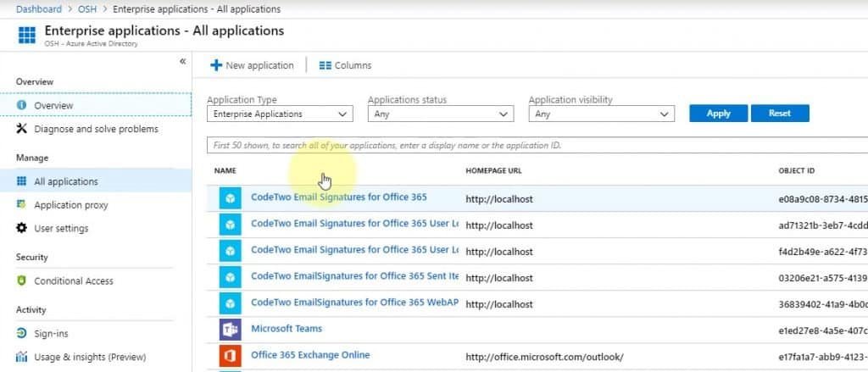Click object ID starting 03206e21-a575
The image size is (868, 372).
[822, 278]
